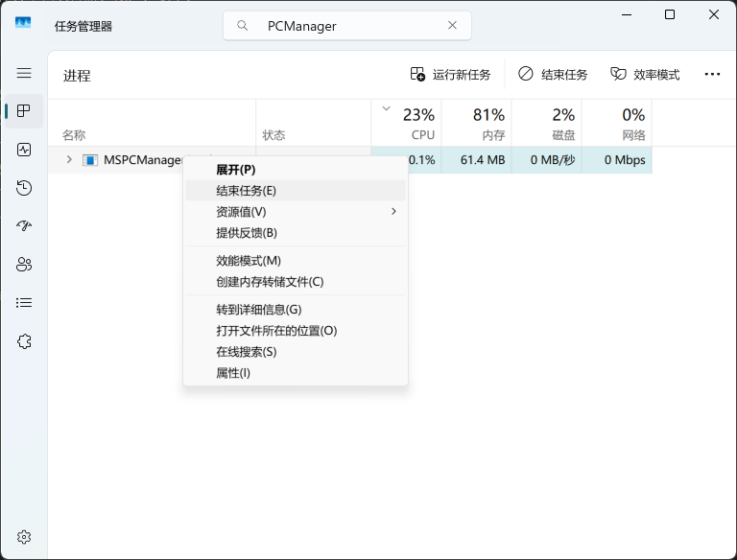Sort by 网络 column header
Viewport: 737px width, 560px height.
617,123
